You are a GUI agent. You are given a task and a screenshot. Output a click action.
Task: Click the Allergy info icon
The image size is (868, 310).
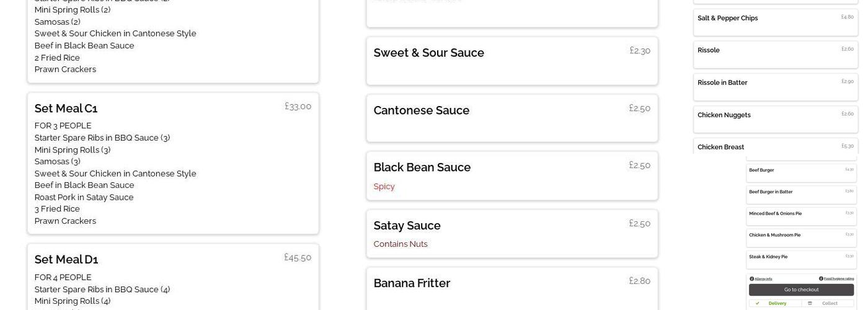coord(752,279)
